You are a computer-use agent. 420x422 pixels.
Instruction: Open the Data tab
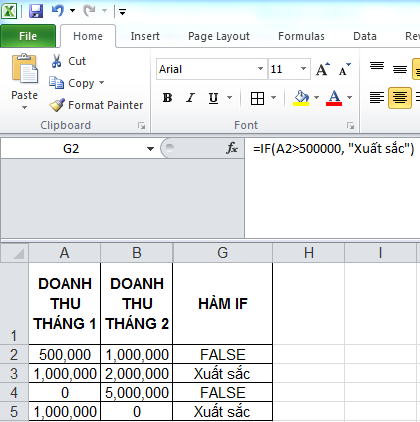365,36
